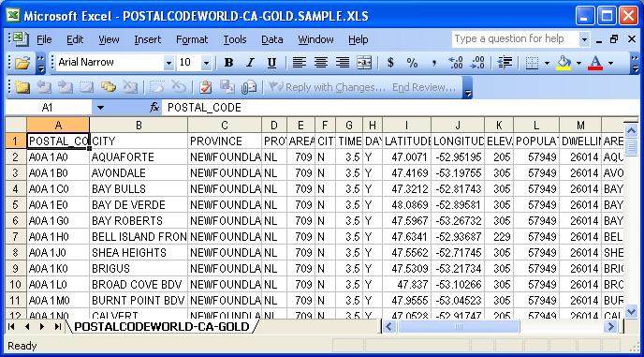
Task: Click the Borders grid icon
Action: [x=532, y=63]
